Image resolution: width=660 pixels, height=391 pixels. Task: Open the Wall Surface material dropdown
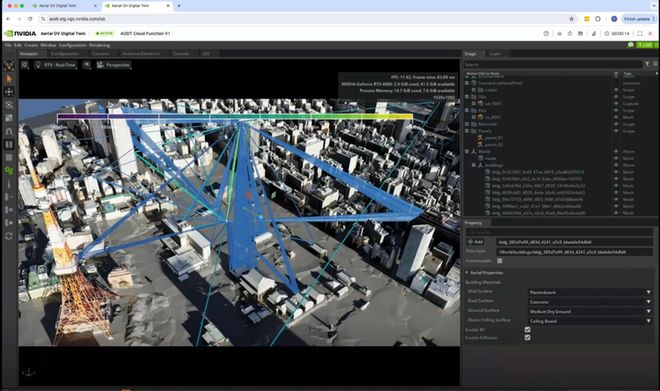(x=590, y=292)
